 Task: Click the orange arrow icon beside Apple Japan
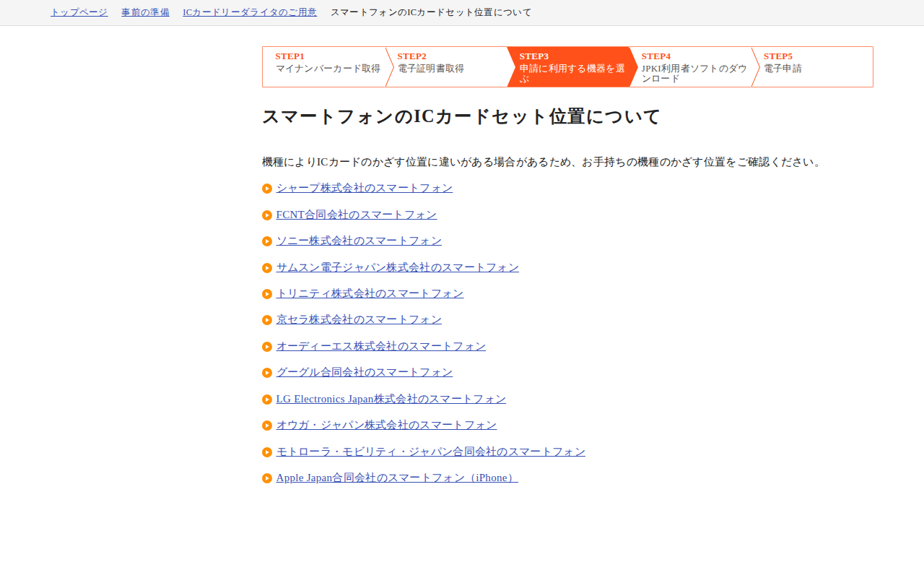tap(267, 478)
